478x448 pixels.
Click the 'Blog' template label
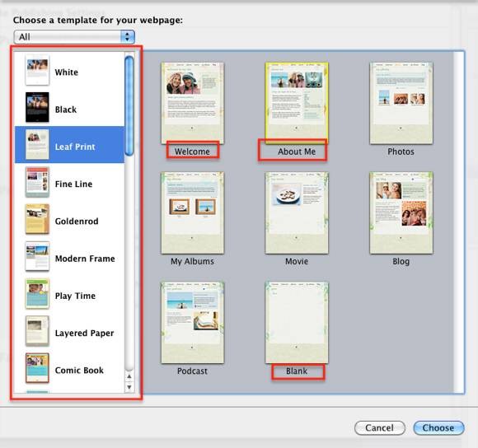[401, 261]
